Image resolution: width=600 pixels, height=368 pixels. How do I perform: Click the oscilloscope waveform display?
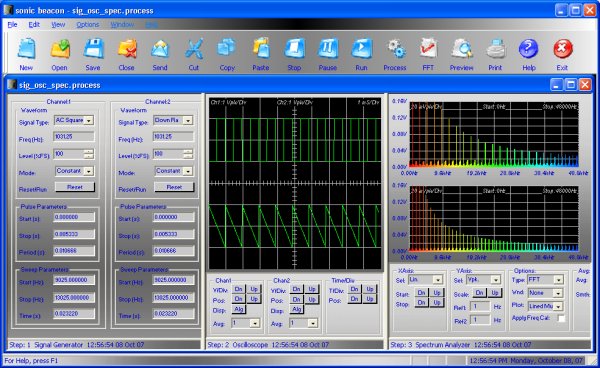point(295,184)
